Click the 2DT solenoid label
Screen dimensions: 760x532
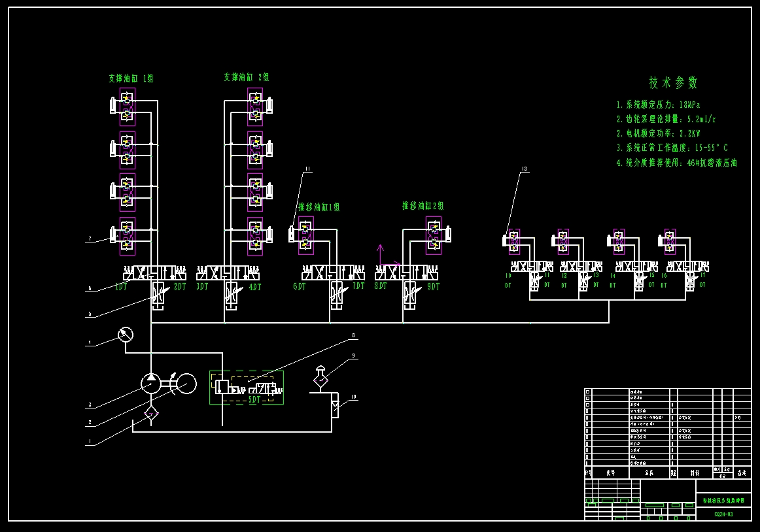180,287
